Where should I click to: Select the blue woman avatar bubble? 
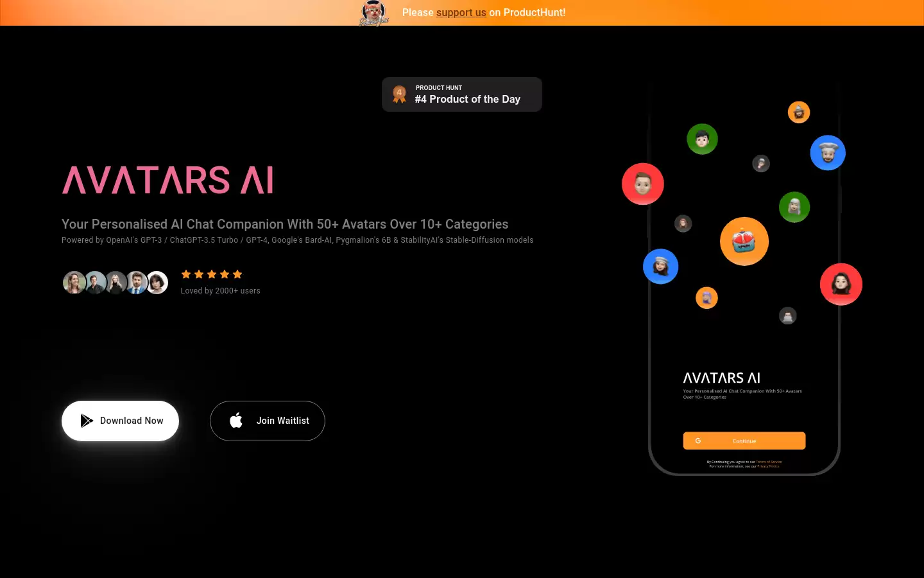(661, 267)
